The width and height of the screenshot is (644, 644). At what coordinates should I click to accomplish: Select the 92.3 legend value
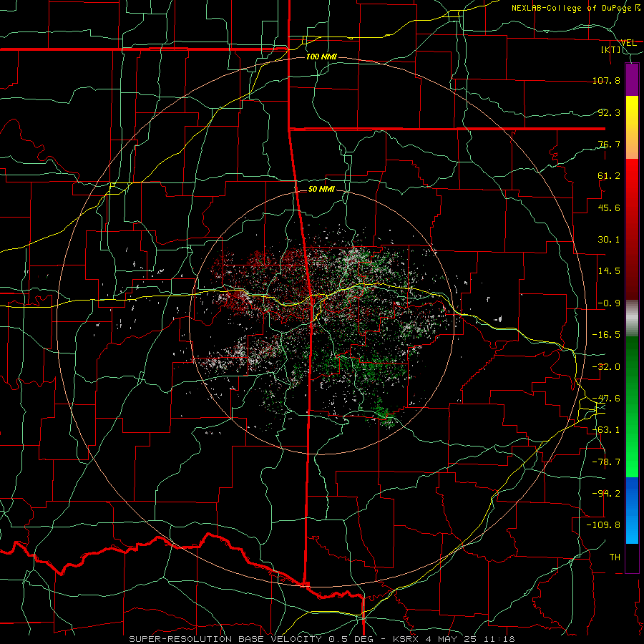coord(609,112)
